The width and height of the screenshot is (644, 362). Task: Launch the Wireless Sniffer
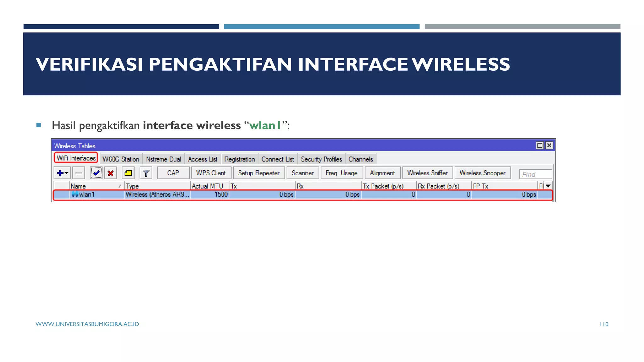tap(427, 173)
